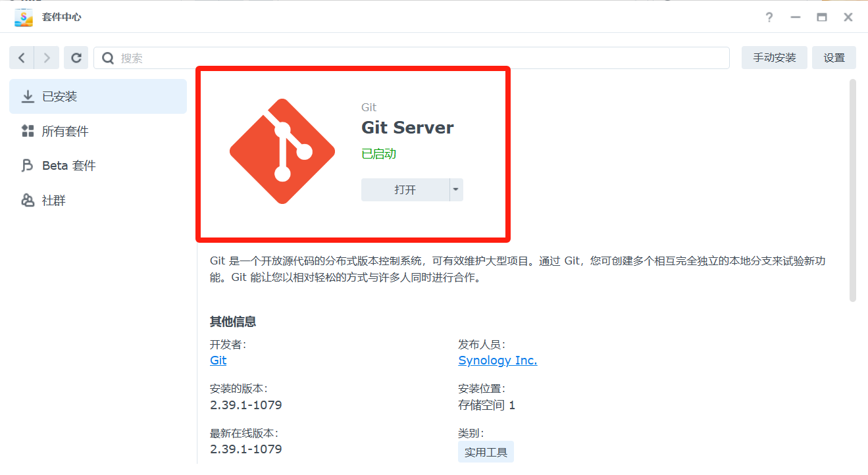Click the Beta icon in the sidebar

[x=28, y=166]
